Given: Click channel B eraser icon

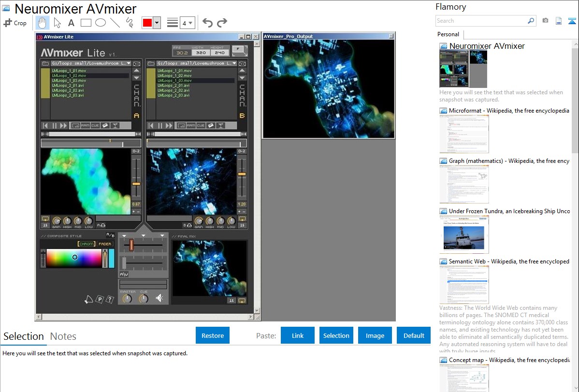Looking at the screenshot, I should [x=211, y=126].
